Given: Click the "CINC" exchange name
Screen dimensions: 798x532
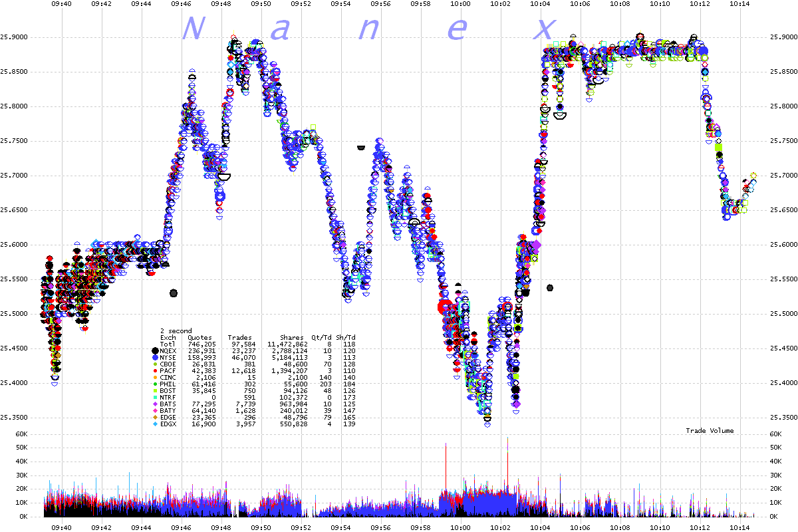Looking at the screenshot, I should (x=168, y=378).
